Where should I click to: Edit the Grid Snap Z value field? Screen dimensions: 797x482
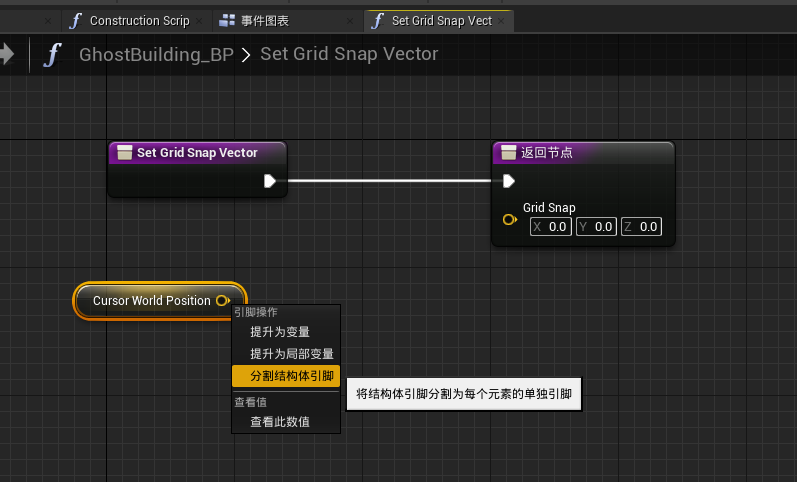pos(641,227)
